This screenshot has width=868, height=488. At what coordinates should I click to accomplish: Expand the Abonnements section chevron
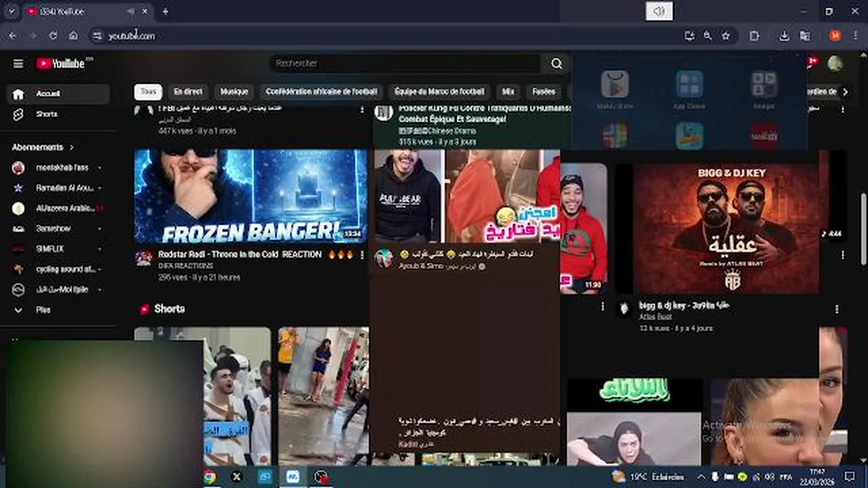(71, 147)
